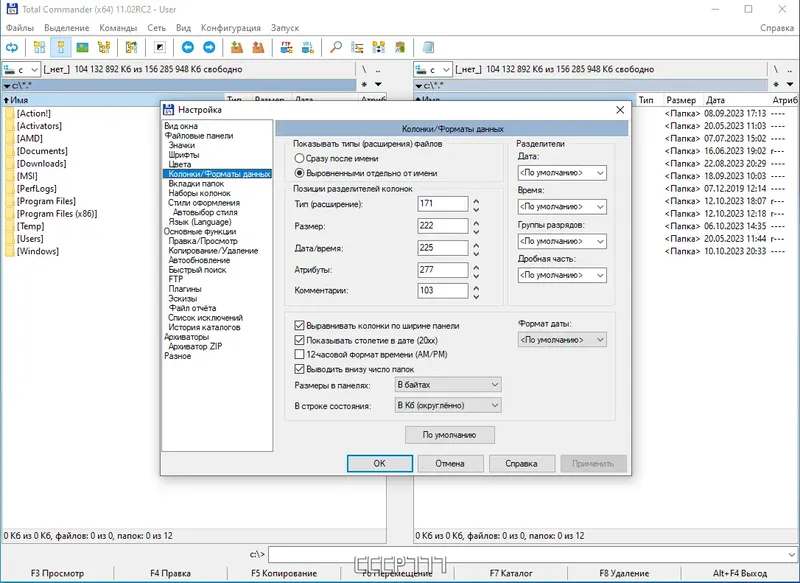Select 'Выровненными отдельно от имени' radio button
Image resolution: width=800 pixels, height=583 pixels.
(299, 173)
